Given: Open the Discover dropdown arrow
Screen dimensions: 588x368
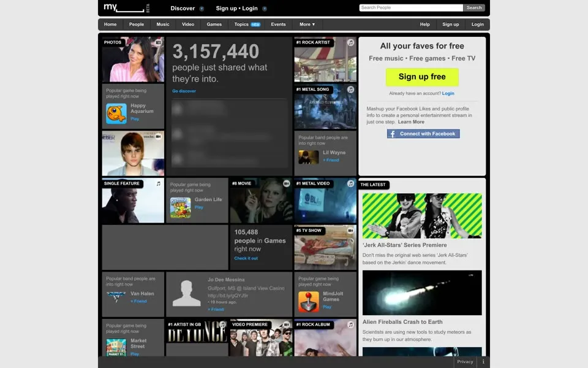Looking at the screenshot, I should pos(202,9).
